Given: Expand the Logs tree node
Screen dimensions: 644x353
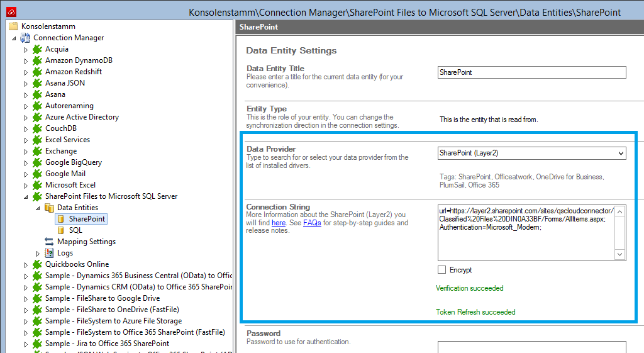Looking at the screenshot, I should pyautogui.click(x=38, y=253).
